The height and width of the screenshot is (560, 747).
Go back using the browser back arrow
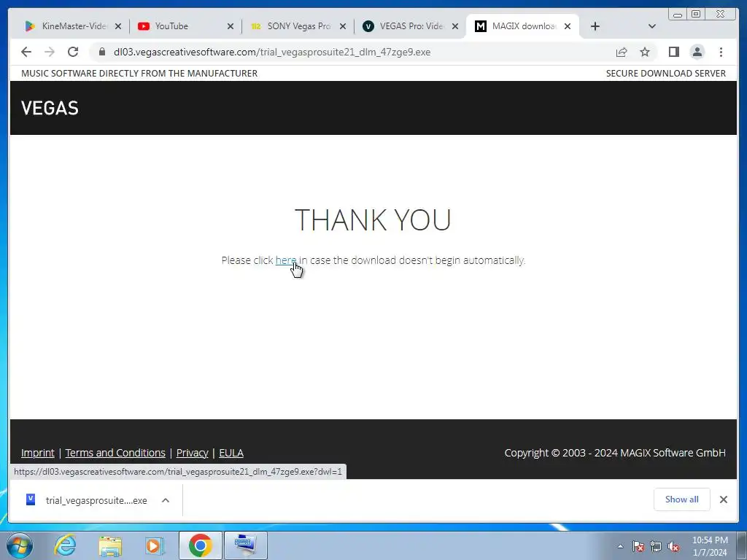pos(26,52)
